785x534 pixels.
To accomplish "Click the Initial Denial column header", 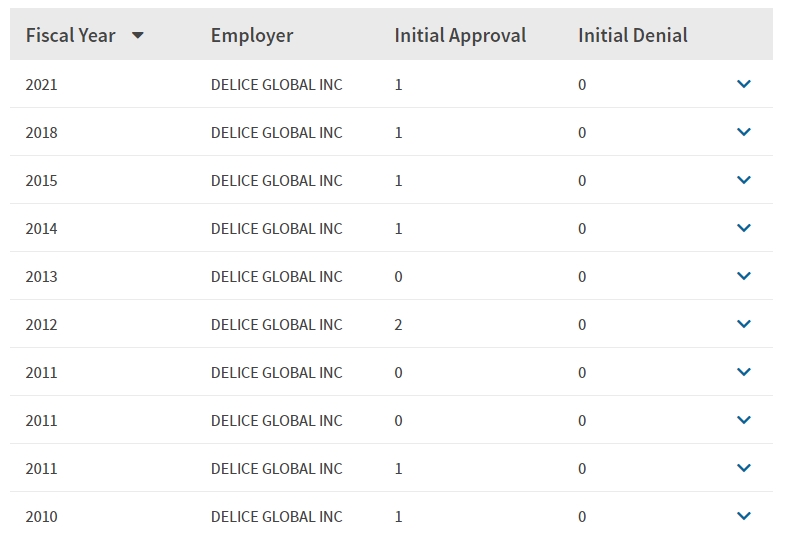I will [x=633, y=36].
